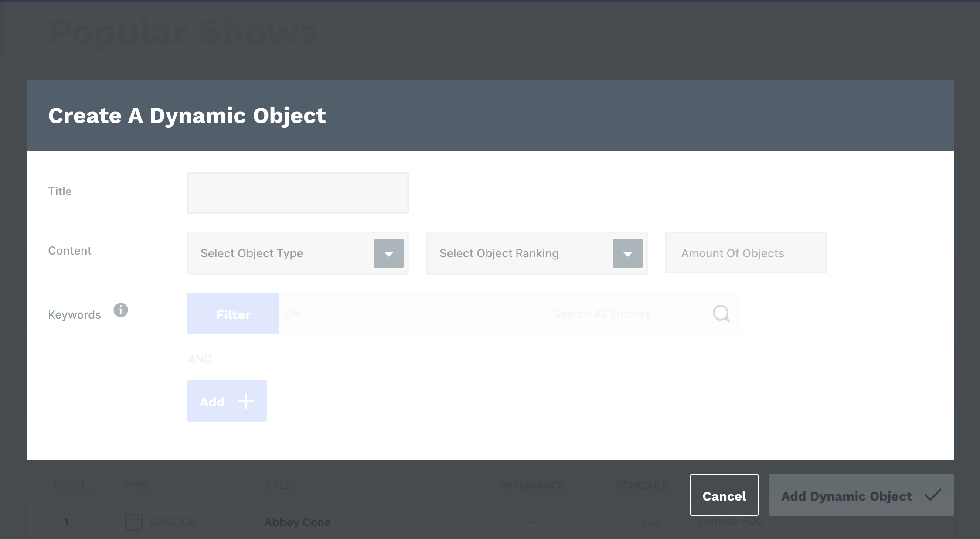
Task: Click the SCHEDULE column header
Action: click(642, 485)
